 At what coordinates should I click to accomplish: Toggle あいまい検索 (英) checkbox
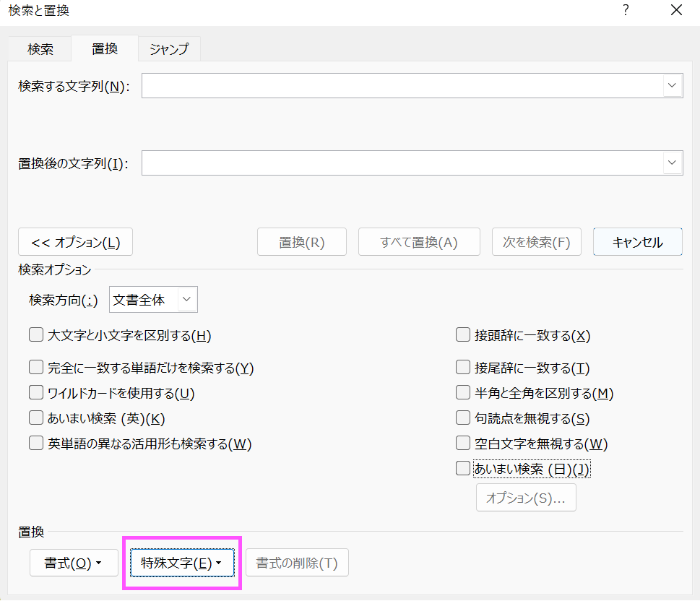coord(36,418)
